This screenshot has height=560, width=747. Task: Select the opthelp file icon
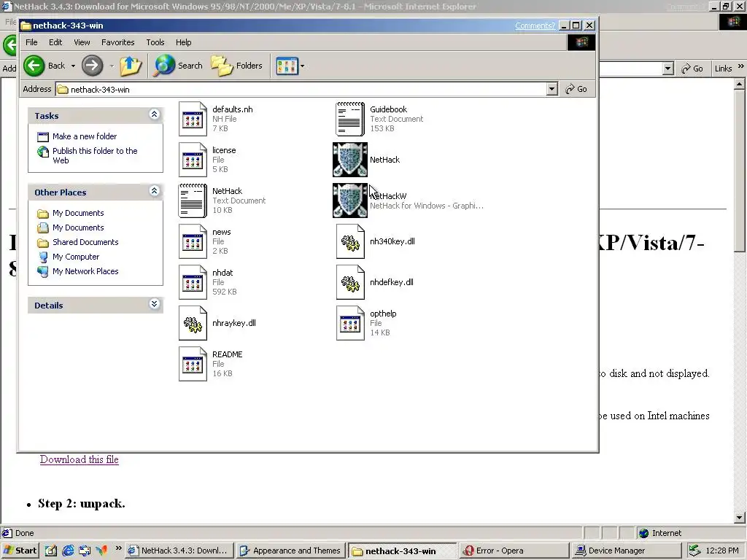[350, 323]
